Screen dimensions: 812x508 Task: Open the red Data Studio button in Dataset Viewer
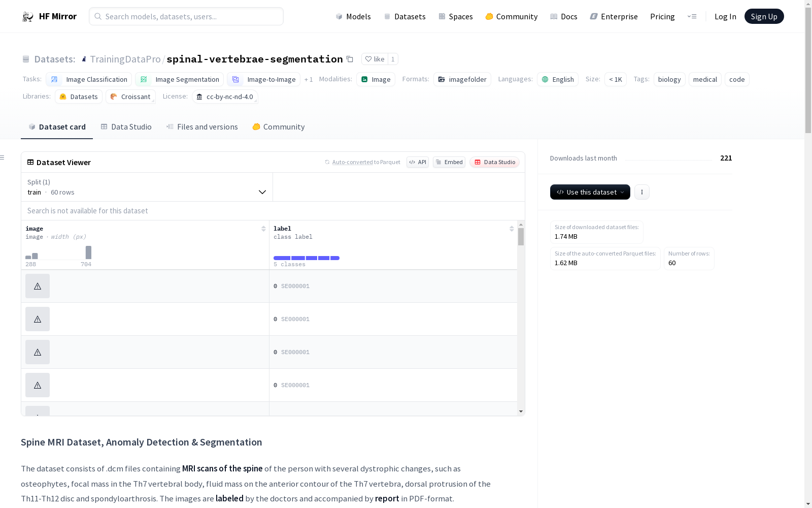coord(495,162)
